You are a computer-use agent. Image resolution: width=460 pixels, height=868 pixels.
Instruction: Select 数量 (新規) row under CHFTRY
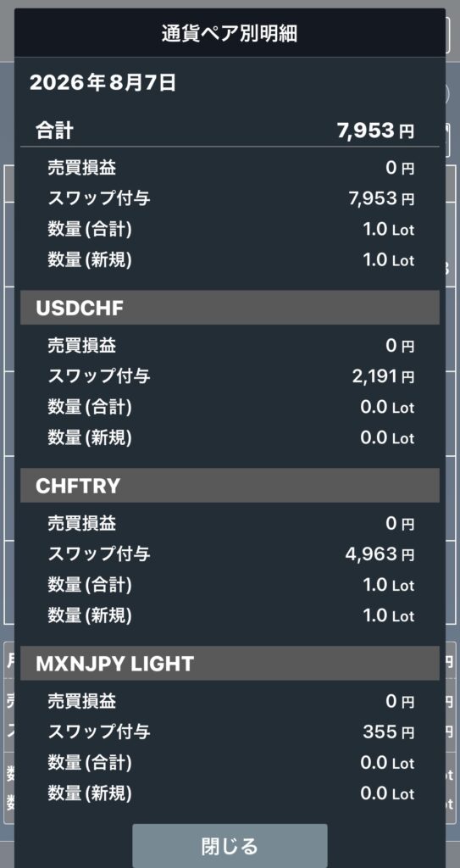click(x=230, y=615)
